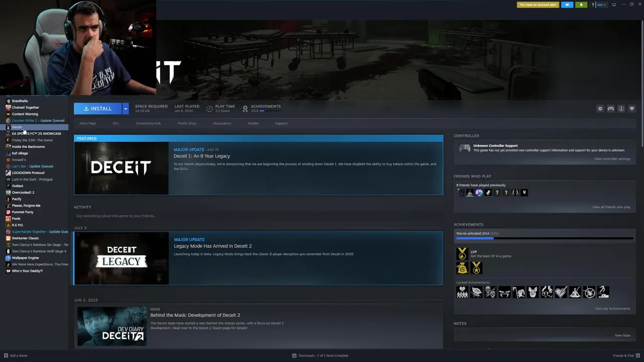Switch to Big Picture mode monitor icon
The height and width of the screenshot is (362, 644).
pos(614,5)
